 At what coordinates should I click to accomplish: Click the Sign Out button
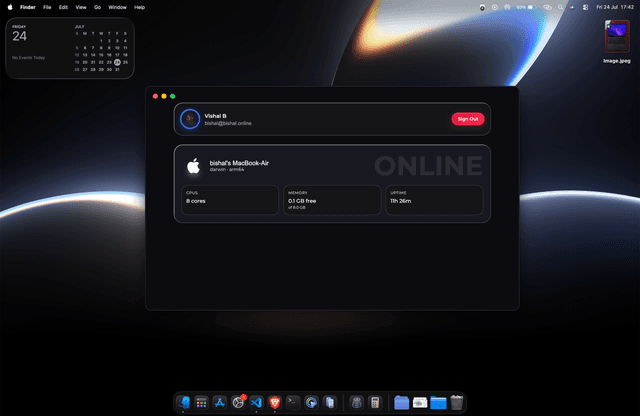point(468,119)
